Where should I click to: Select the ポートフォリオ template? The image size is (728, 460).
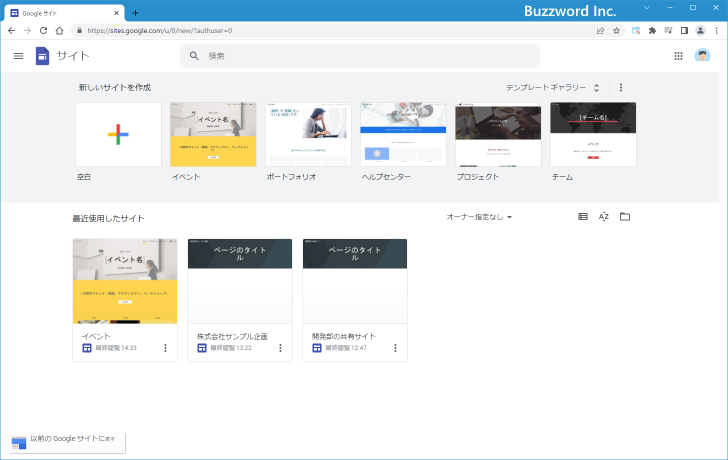point(308,134)
